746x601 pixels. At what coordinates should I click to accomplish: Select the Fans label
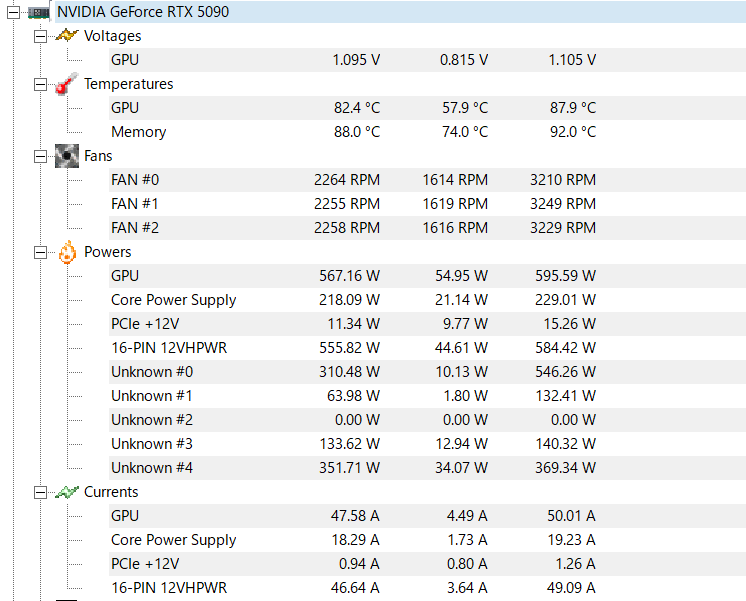[x=98, y=156]
